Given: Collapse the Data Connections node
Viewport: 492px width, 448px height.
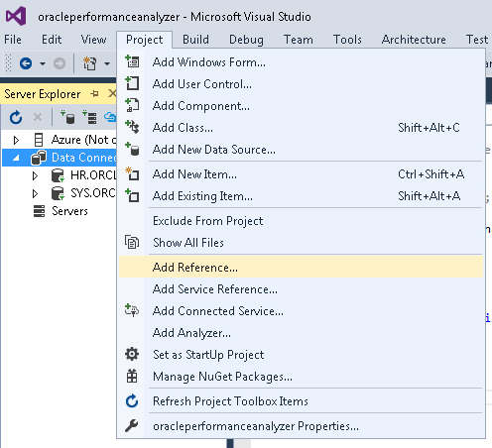Looking at the screenshot, I should (16, 158).
